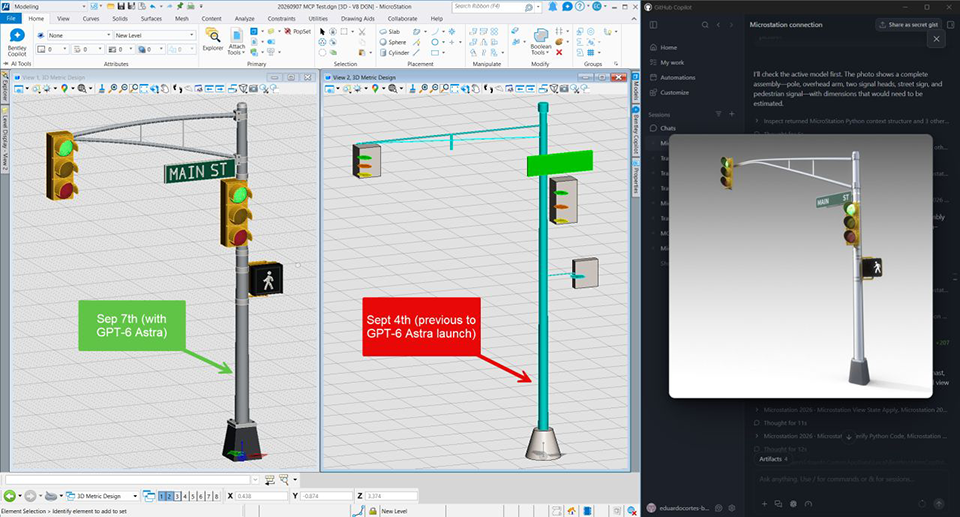Image resolution: width=960 pixels, height=517 pixels.
Task: Click the Search Ribbon input box
Action: pyautogui.click(x=489, y=7)
